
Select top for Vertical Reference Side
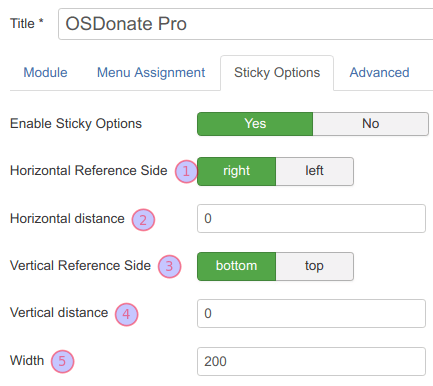pyautogui.click(x=315, y=266)
